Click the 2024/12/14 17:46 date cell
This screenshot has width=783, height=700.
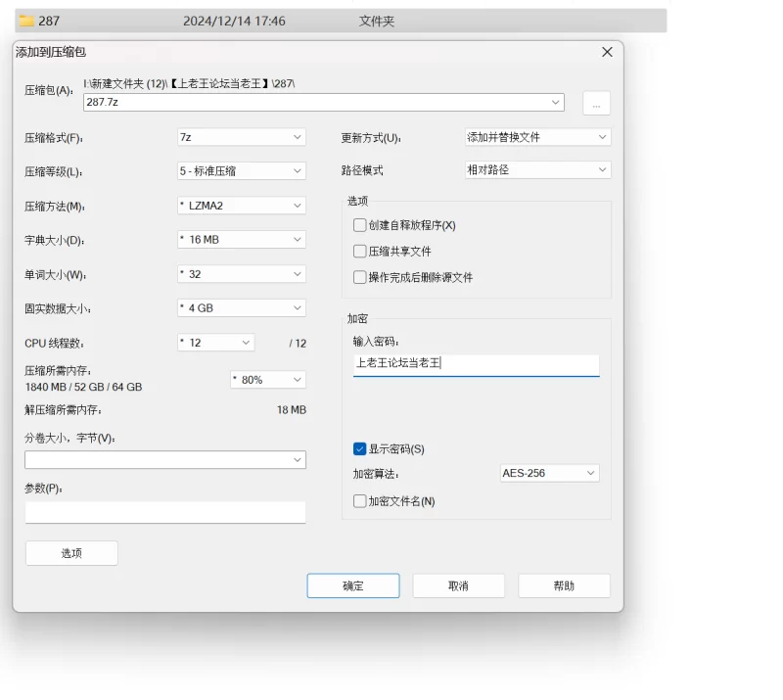[x=234, y=21]
